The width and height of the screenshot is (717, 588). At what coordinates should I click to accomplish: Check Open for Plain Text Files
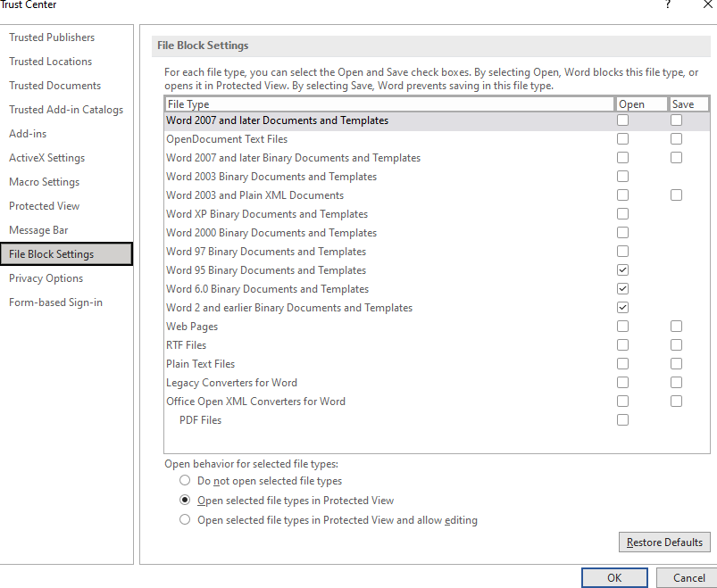tap(622, 364)
